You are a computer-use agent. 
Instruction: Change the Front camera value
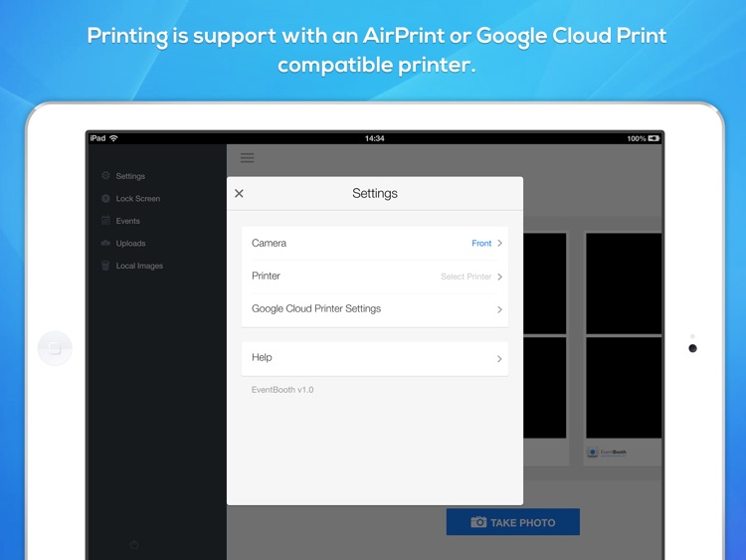pos(481,243)
